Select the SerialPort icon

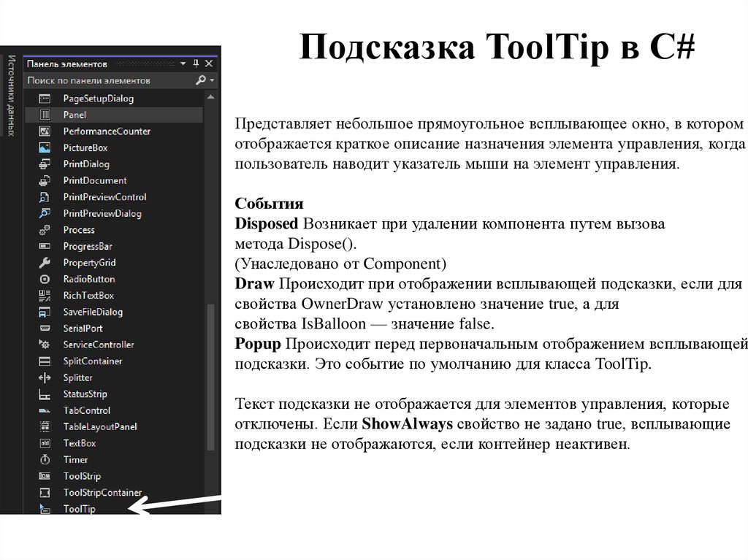[45, 328]
